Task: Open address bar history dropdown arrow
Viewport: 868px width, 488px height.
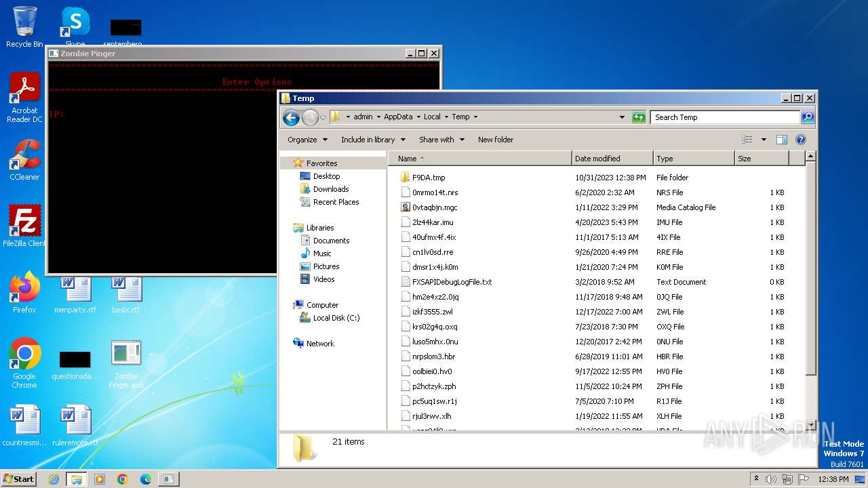Action: [622, 117]
